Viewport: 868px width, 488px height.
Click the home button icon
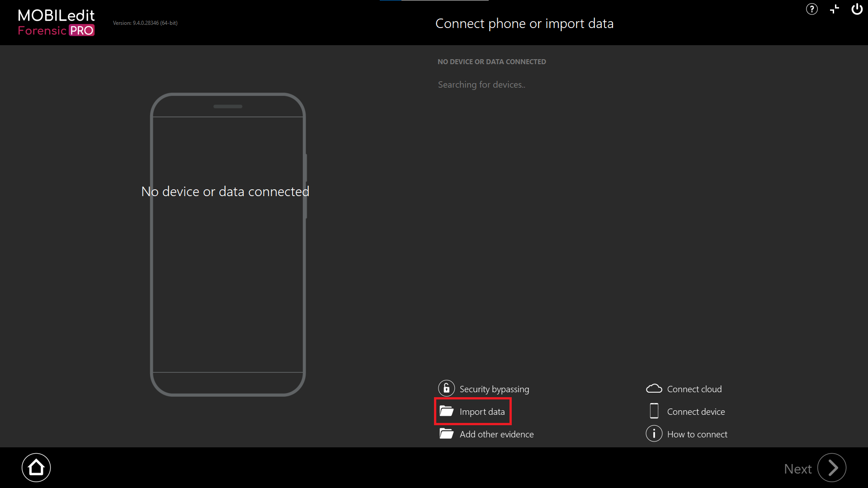coord(35,468)
